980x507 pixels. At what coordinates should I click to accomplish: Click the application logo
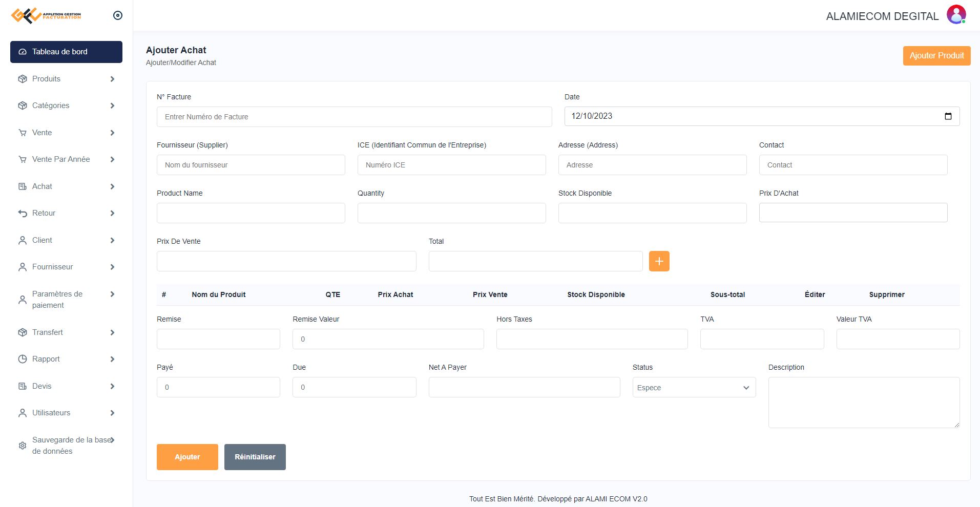[46, 15]
